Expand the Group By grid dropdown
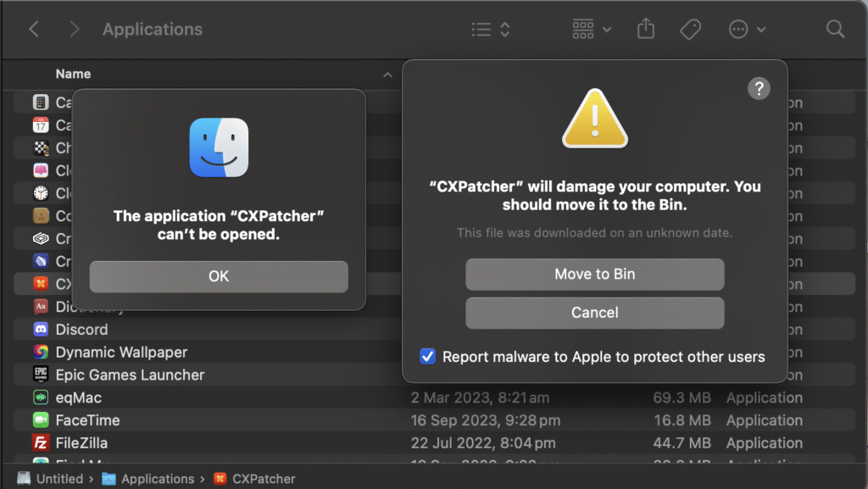Screen dimensions: 868x489 (x=592, y=30)
